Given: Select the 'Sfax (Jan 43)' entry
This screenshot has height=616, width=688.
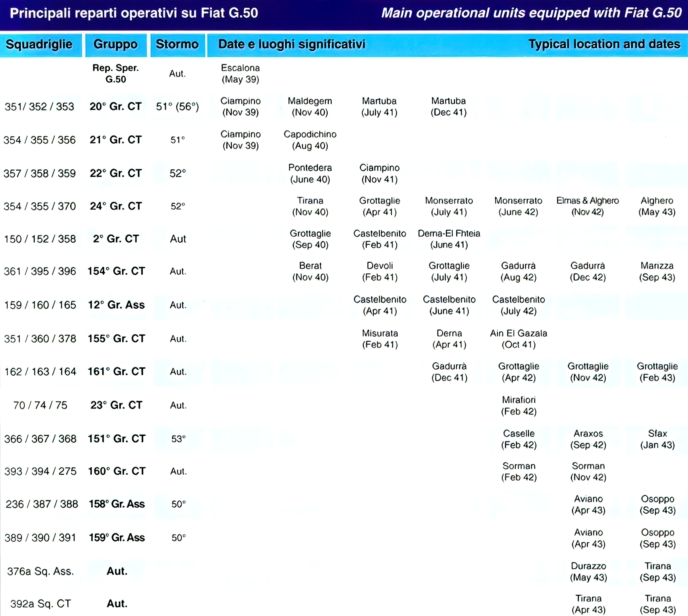Looking at the screenshot, I should pos(657,439).
